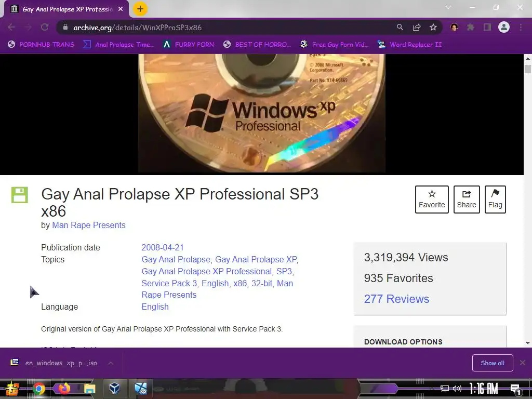Viewport: 532px width, 399px height.
Task: Flag this item with the Flag button
Action: pyautogui.click(x=495, y=199)
